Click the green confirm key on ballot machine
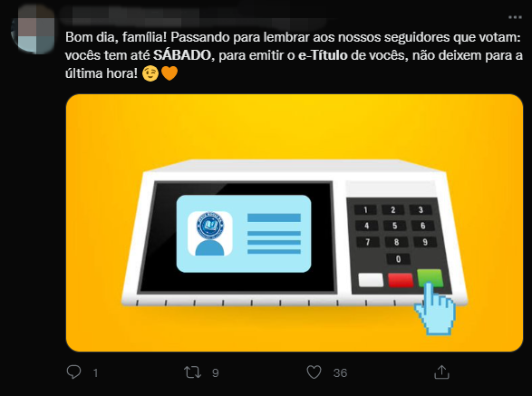The width and height of the screenshot is (532, 396). 430,278
